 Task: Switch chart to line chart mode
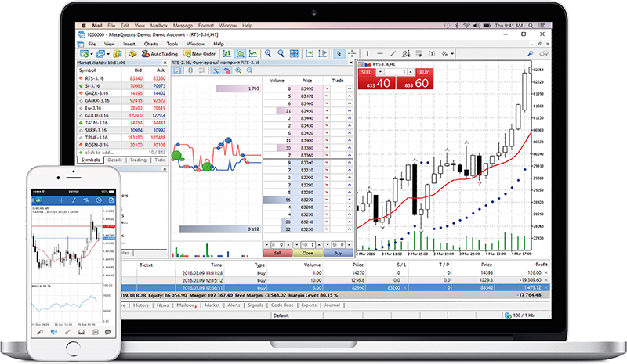253,53
